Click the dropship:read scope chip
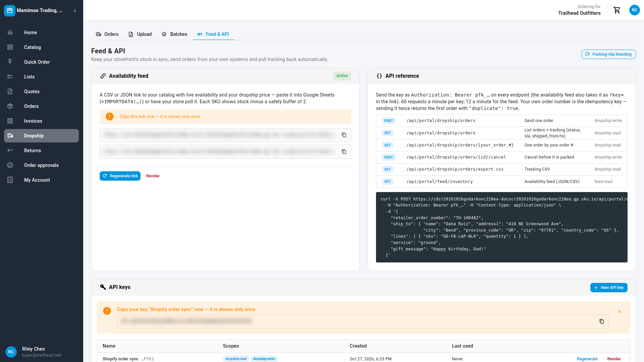 pos(236,359)
